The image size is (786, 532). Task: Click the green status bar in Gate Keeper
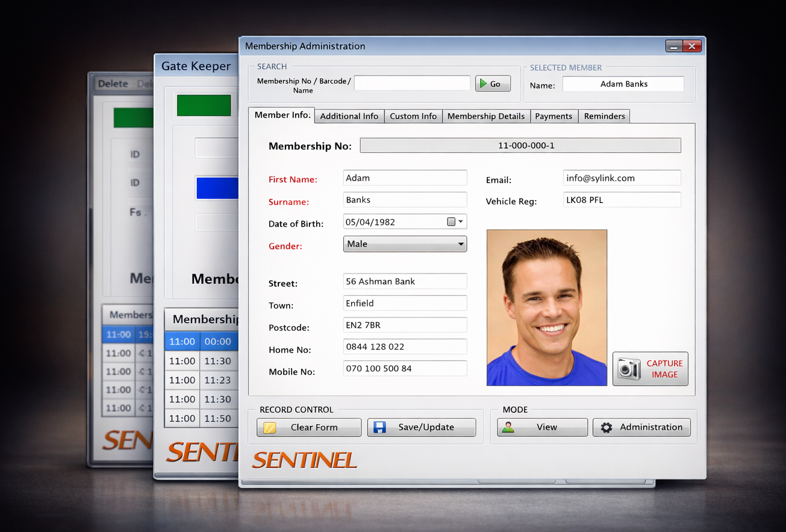tap(204, 105)
